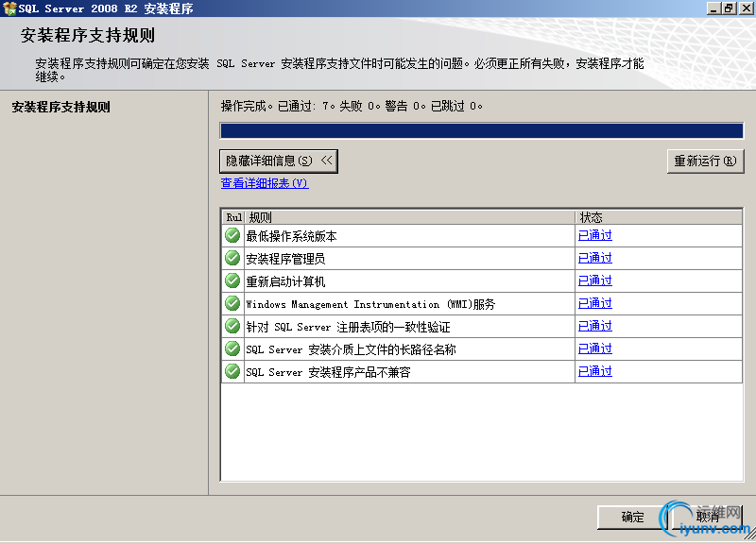This screenshot has height=544, width=756.
Task: Click green check icon for 重新启动计算机
Action: click(232, 280)
